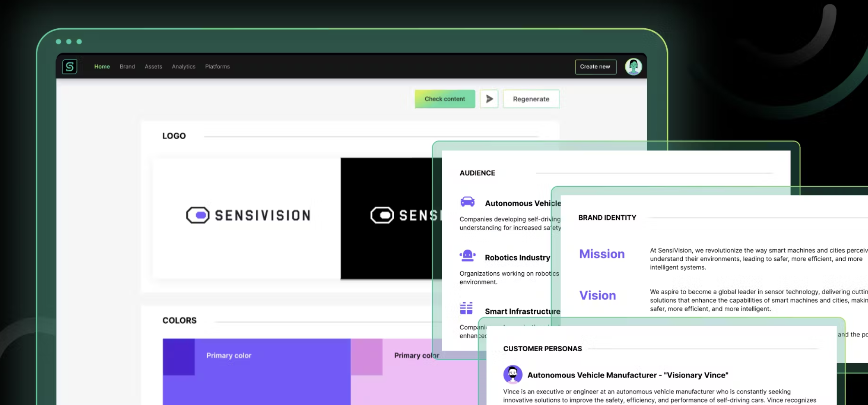
Task: Select the dark pink color swatch
Action: [x=366, y=357]
